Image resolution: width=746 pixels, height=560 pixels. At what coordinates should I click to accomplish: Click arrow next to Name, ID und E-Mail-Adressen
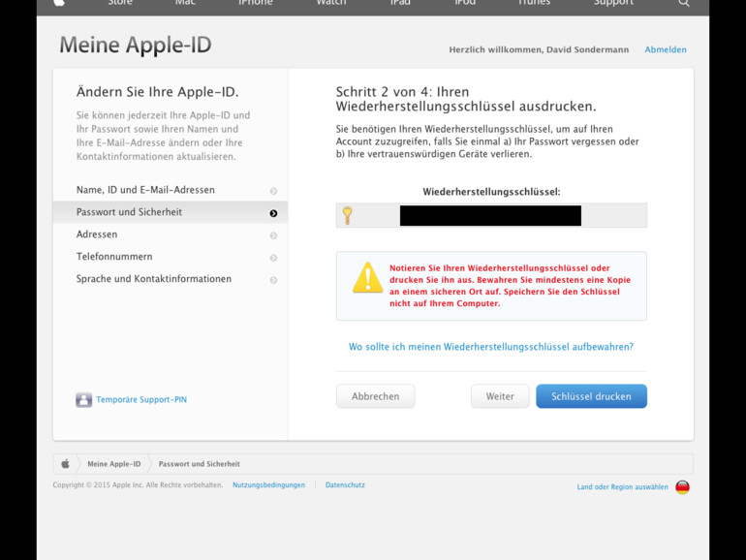point(273,191)
